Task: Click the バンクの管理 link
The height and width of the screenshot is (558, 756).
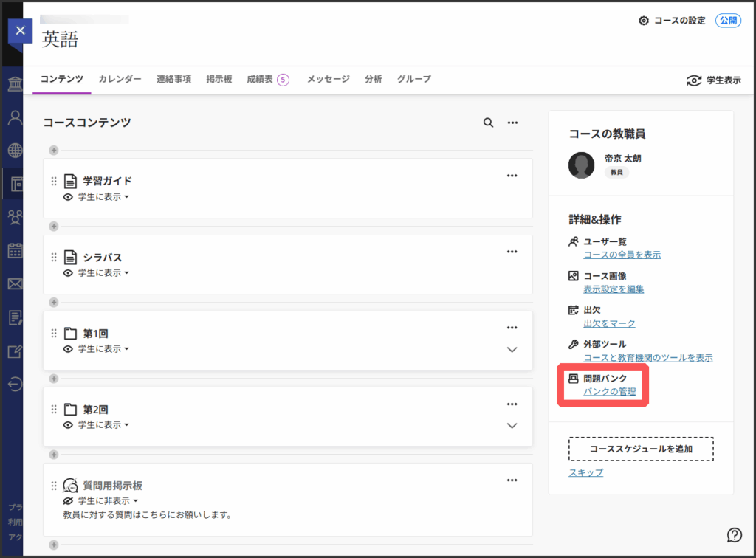Action: (x=609, y=391)
